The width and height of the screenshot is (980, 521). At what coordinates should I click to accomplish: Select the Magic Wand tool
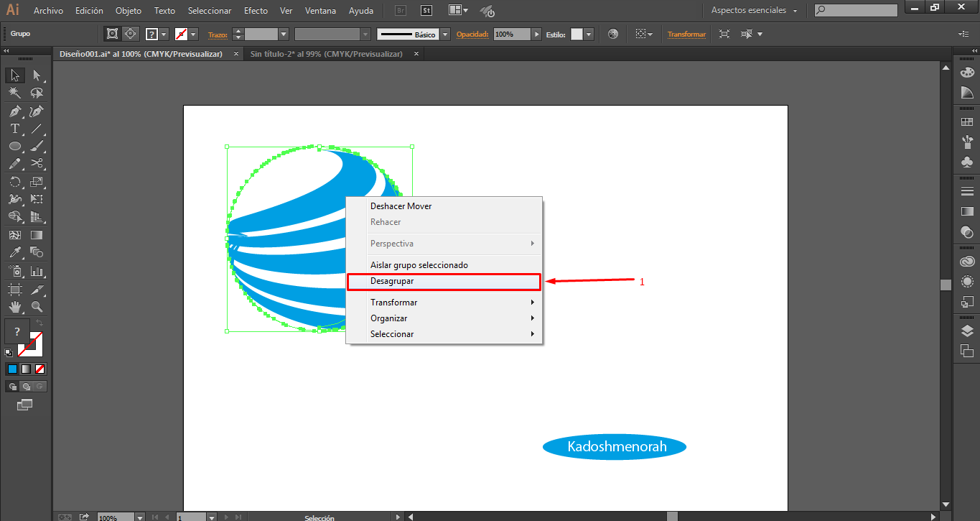(15, 93)
